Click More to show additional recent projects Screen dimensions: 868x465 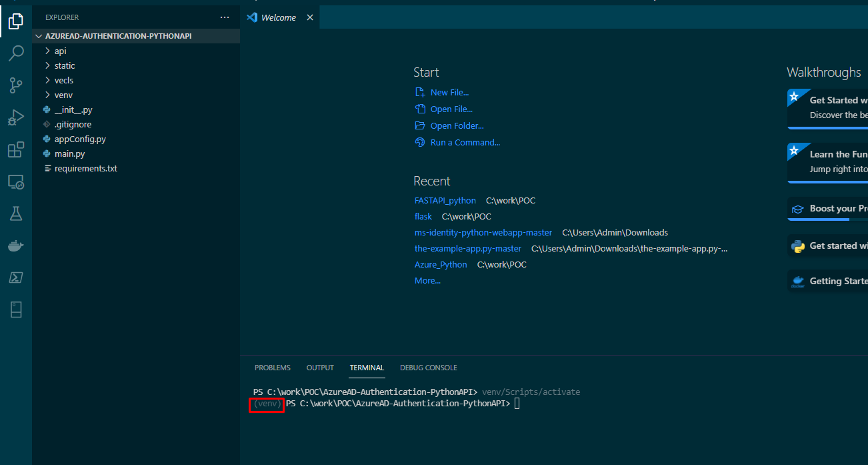[427, 280]
